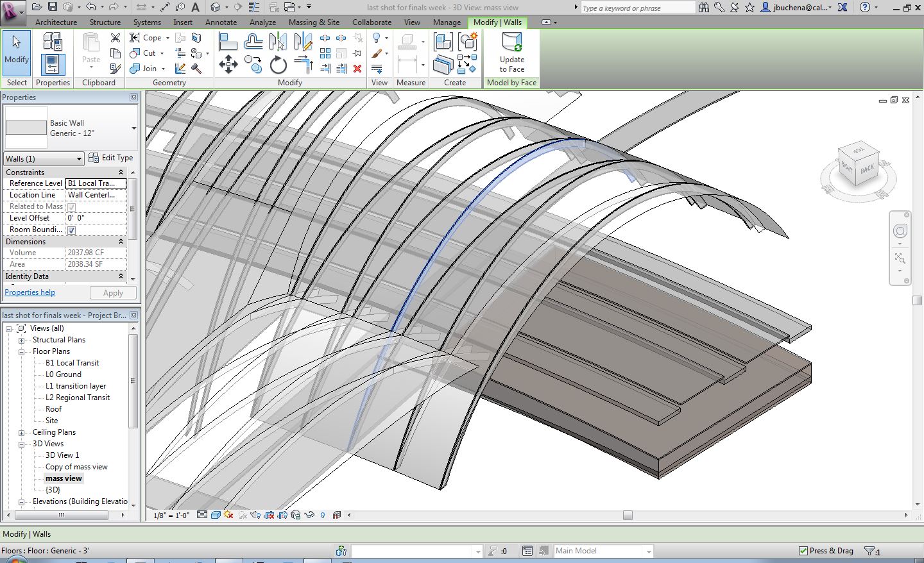
Task: Switch to the Annotate ribbon tab
Action: 221,22
